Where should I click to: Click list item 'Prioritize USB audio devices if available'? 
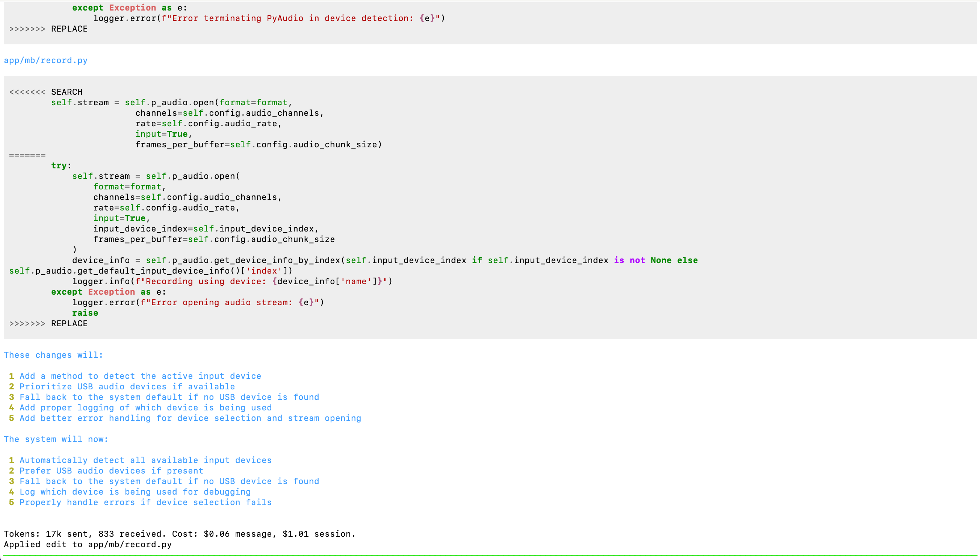pyautogui.click(x=127, y=386)
